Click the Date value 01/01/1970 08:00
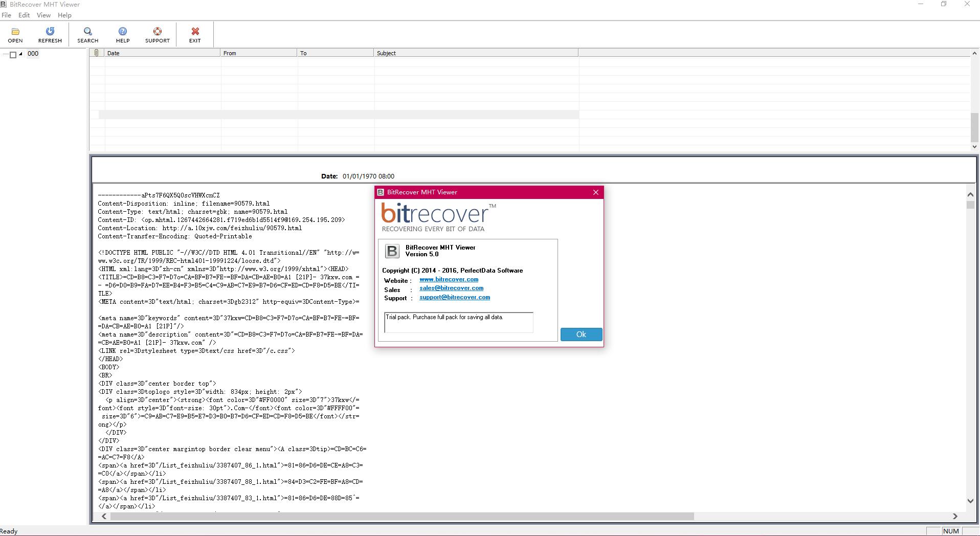Viewport: 980px width, 536px height. pyautogui.click(x=368, y=176)
